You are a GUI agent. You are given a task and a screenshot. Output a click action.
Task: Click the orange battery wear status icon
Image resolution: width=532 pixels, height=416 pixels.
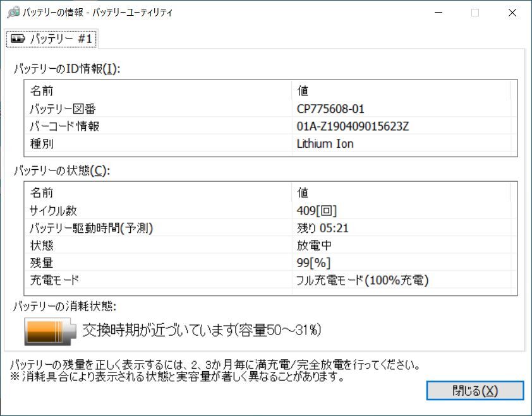pyautogui.click(x=50, y=331)
